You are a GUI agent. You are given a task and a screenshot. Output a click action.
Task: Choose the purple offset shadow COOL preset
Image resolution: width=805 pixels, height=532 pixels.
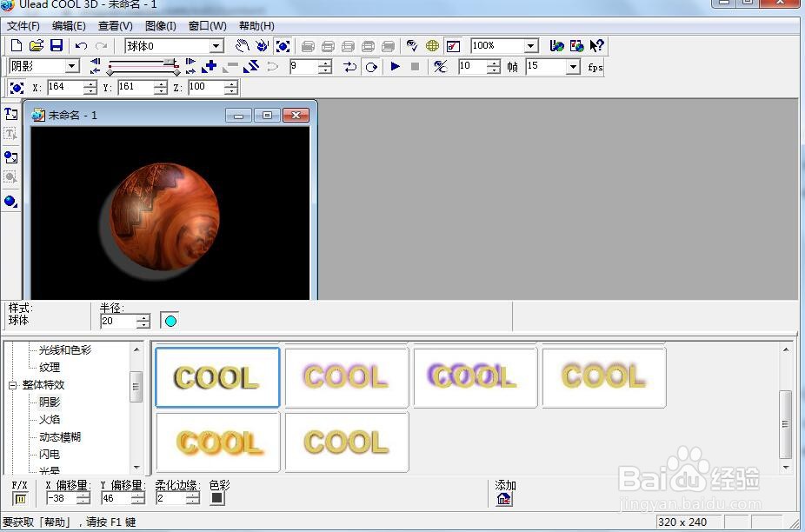(x=476, y=377)
